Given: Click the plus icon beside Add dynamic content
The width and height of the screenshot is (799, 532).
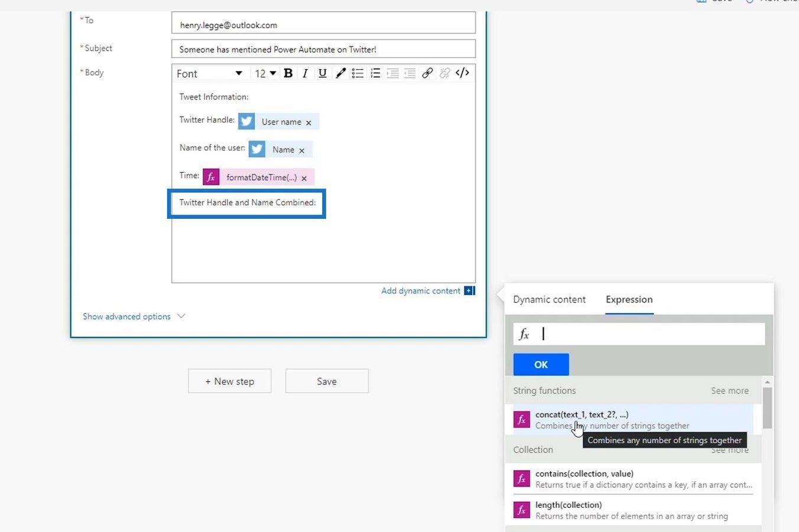Looking at the screenshot, I should (469, 290).
